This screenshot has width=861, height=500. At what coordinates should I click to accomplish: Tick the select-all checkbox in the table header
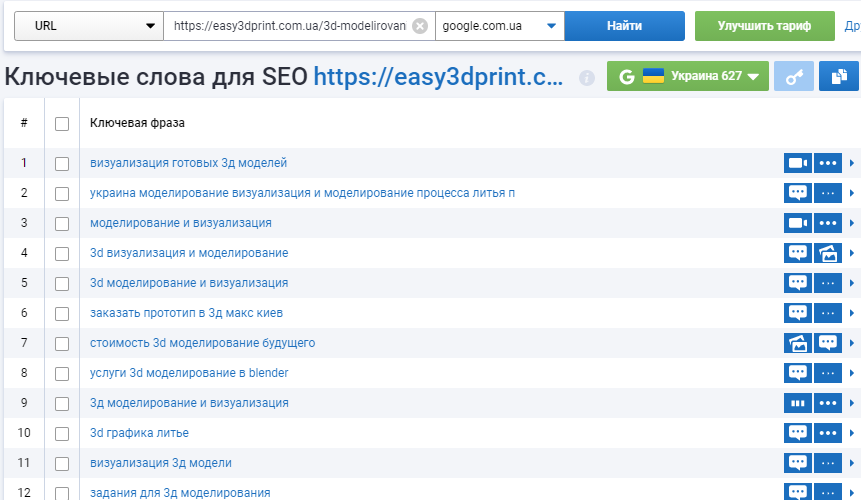62,123
